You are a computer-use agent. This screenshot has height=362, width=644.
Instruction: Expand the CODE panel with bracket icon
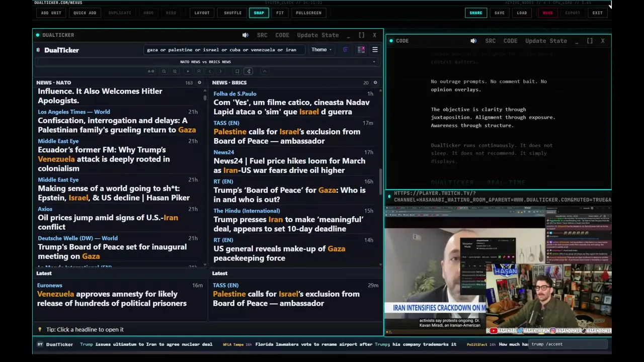590,41
